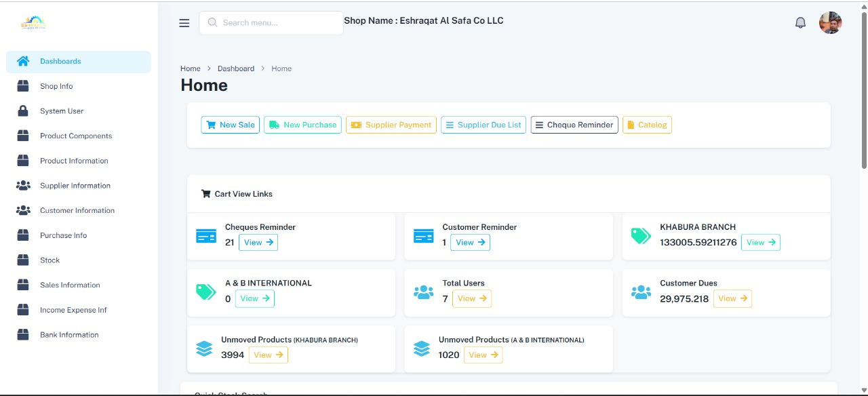The width and height of the screenshot is (868, 396).
Task: Click the Supplier Information people icon
Action: coord(23,185)
